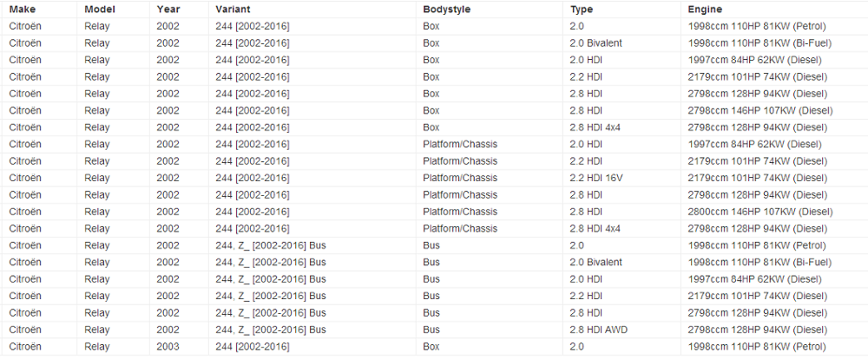This screenshot has height=359, width=868.
Task: Click Bi-Fuel engine cell in Bus row
Action: click(x=757, y=263)
